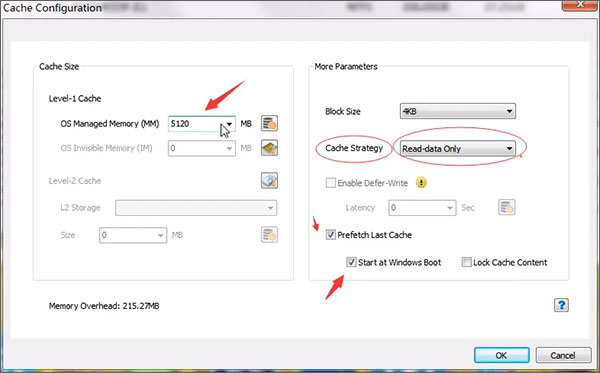The image size is (600, 373).
Task: Uncheck Start at Windows Boot
Action: click(351, 262)
